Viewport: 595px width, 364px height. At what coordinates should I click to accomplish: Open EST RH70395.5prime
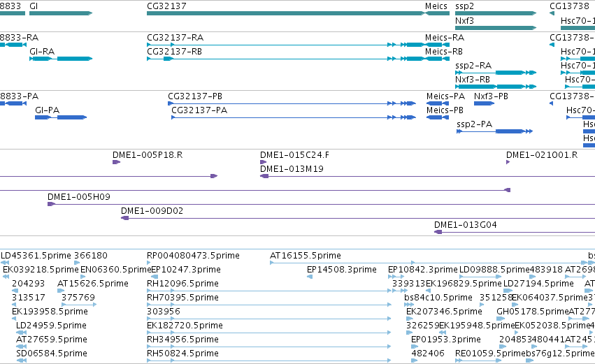pos(182,298)
